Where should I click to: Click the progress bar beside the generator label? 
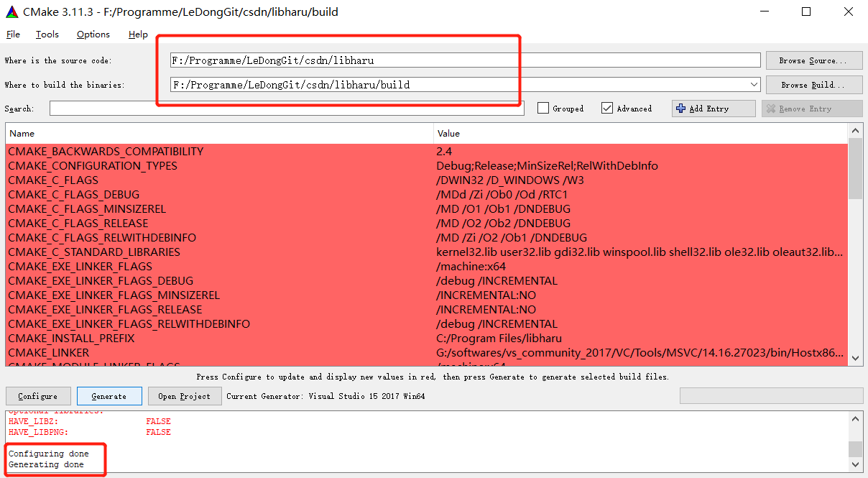pyautogui.click(x=771, y=396)
